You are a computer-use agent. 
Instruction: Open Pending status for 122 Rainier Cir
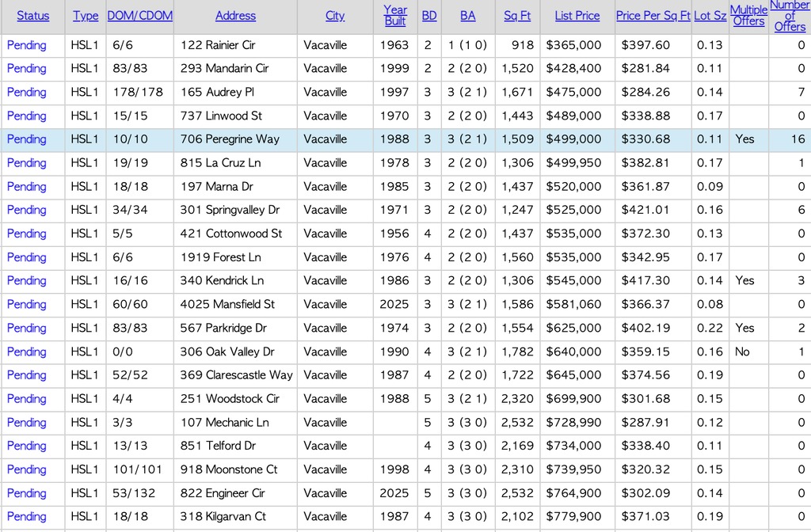[x=27, y=45]
